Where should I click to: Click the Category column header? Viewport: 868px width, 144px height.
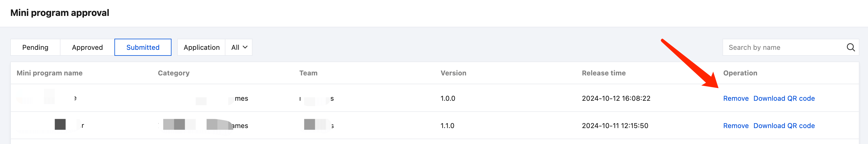pos(173,73)
